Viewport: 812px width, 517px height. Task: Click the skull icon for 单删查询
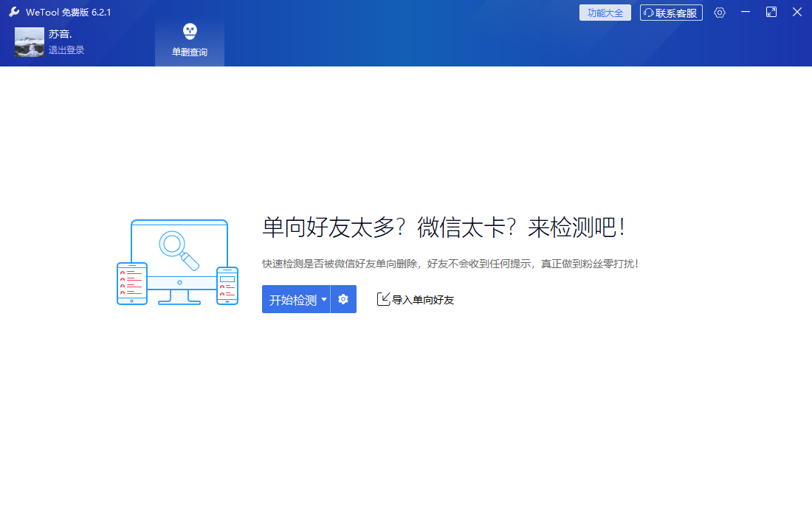[x=190, y=32]
